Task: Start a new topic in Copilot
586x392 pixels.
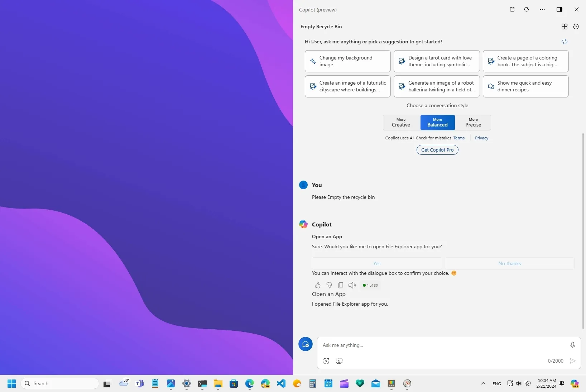Action: [x=306, y=344]
